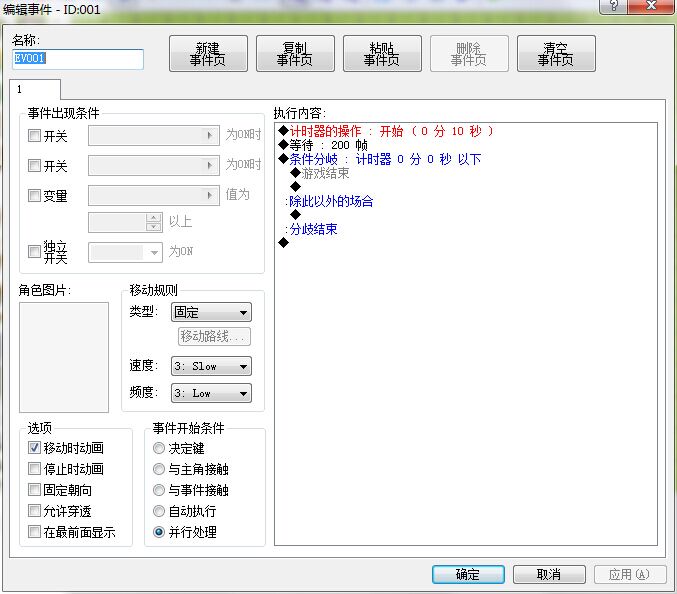
Task: Select the 并行处理 trigger radio button
Action: point(159,532)
